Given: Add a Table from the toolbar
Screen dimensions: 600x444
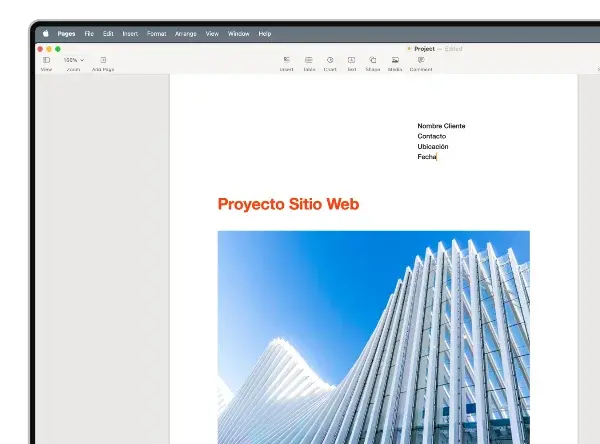Looking at the screenshot, I should click(x=309, y=60).
